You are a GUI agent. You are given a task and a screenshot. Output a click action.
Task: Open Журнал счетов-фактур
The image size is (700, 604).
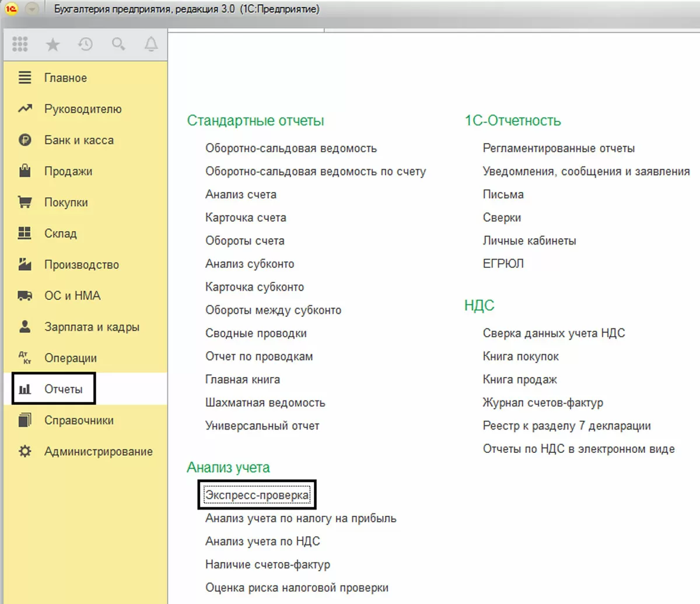pos(543,403)
